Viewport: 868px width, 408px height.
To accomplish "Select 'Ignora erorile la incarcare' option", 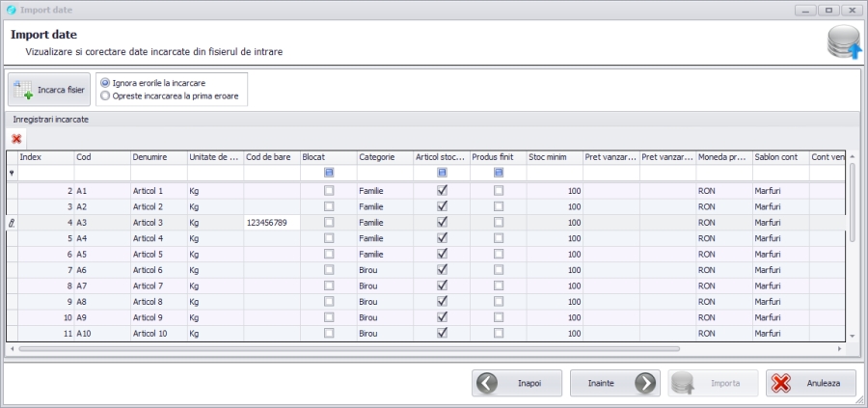I will pos(106,83).
